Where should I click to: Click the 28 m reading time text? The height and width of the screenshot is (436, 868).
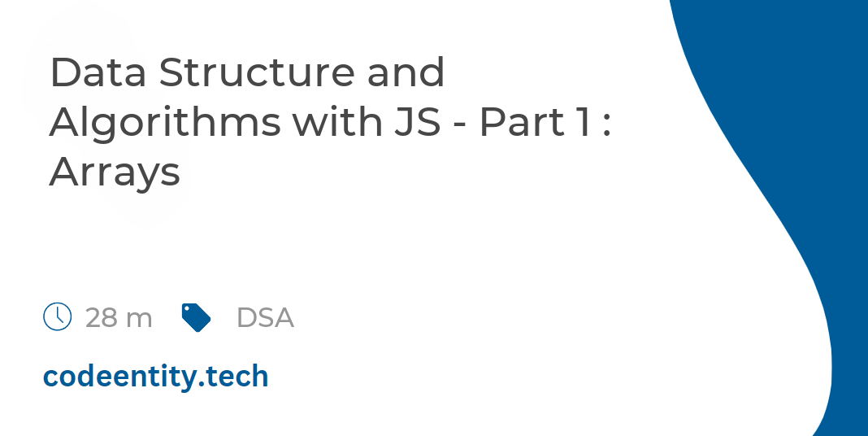click(x=119, y=318)
